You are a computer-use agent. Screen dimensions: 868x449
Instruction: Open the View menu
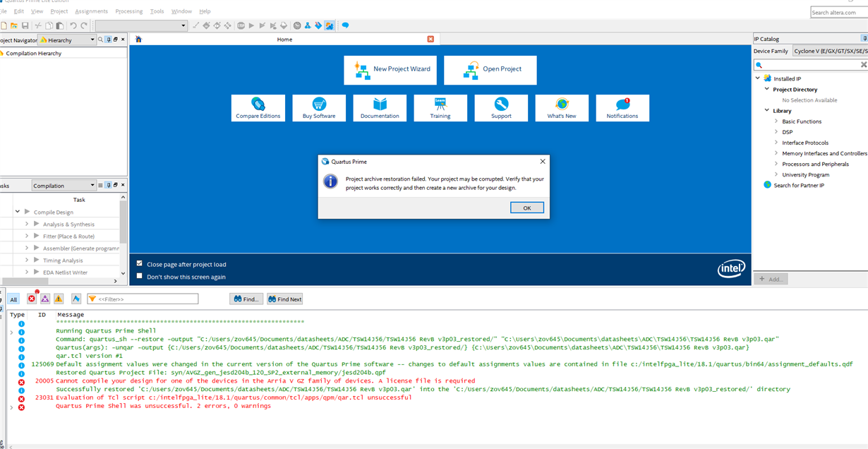(37, 11)
